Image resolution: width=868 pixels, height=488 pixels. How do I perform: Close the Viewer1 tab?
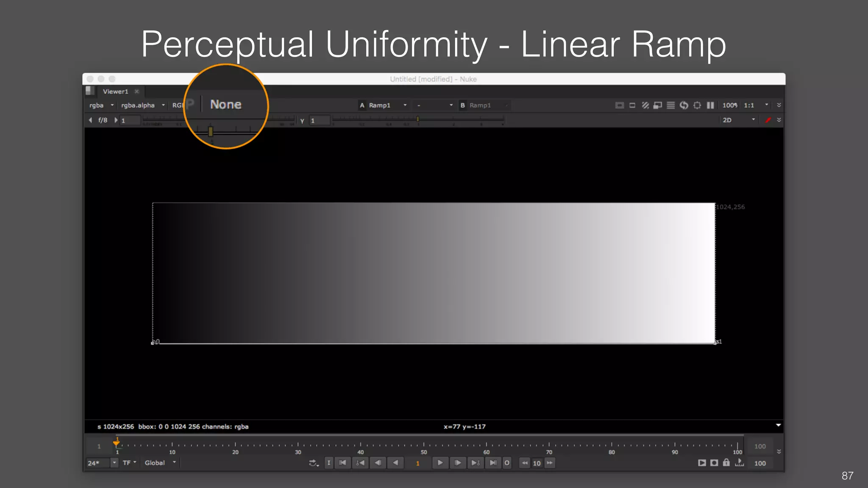136,91
